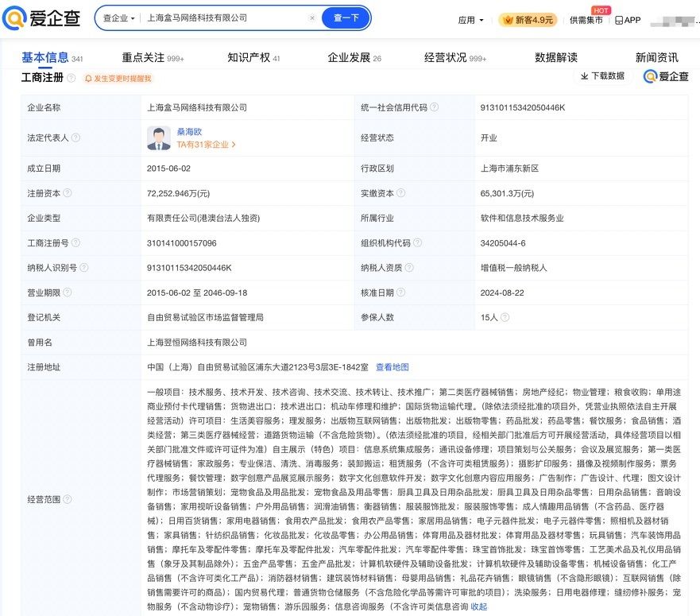The width and height of the screenshot is (700, 616).
Task: Click the info icon beside 参保人数 15人
Action: coord(504,317)
